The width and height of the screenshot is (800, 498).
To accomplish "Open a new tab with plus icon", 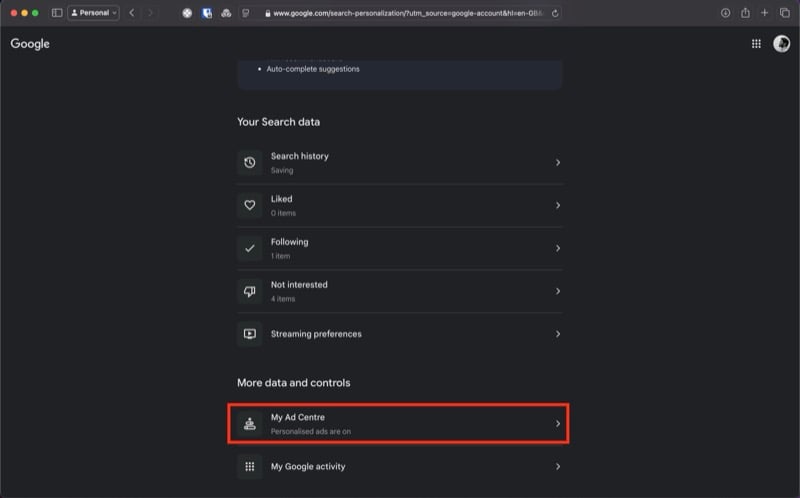I will click(764, 13).
